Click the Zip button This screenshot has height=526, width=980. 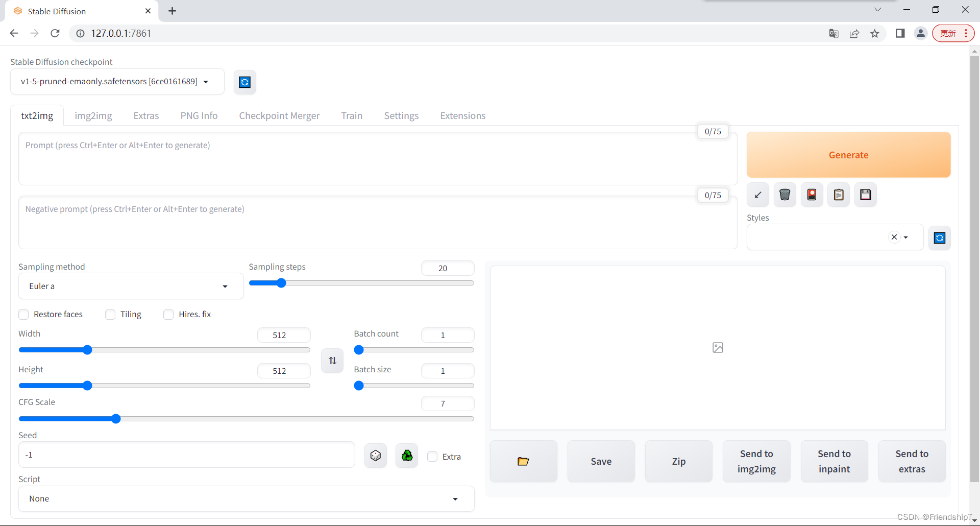click(678, 461)
